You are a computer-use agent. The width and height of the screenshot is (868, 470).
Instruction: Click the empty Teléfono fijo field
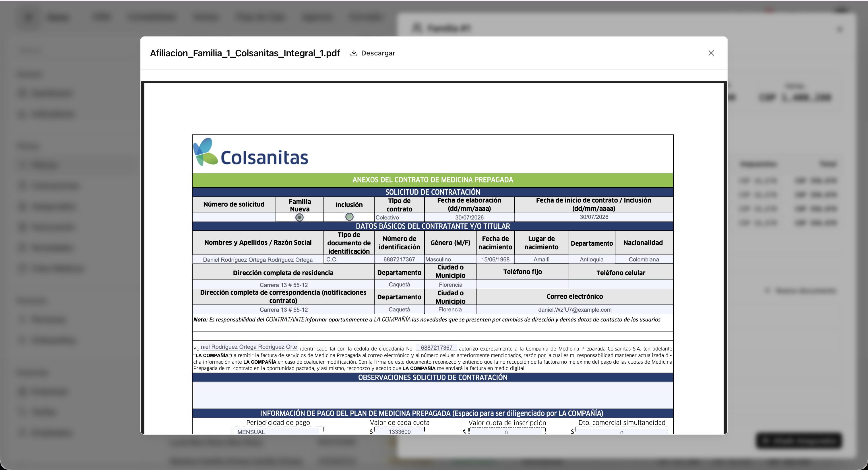522,284
